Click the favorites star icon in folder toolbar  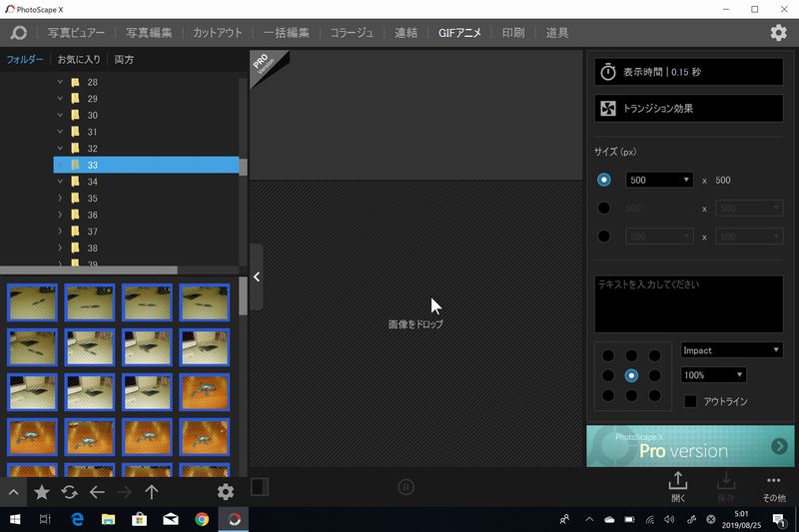(42, 492)
